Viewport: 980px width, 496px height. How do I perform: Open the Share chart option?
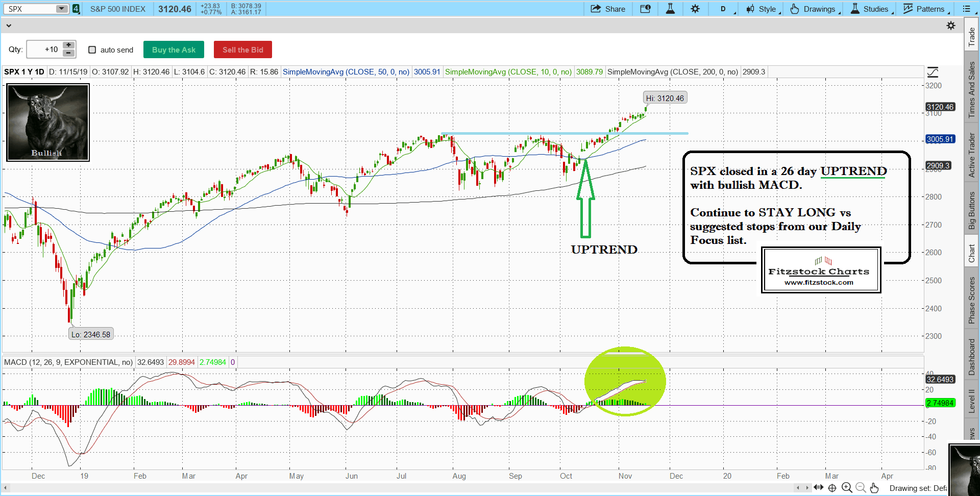608,9
